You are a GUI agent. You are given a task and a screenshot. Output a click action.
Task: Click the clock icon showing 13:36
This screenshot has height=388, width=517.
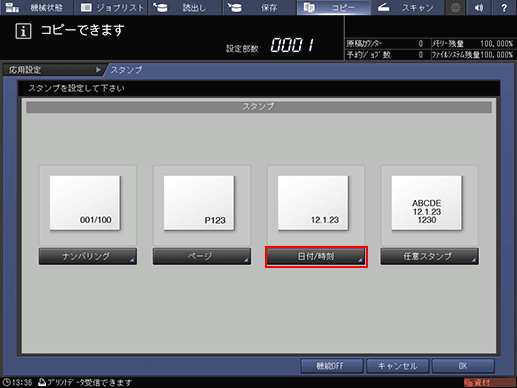[7, 382]
